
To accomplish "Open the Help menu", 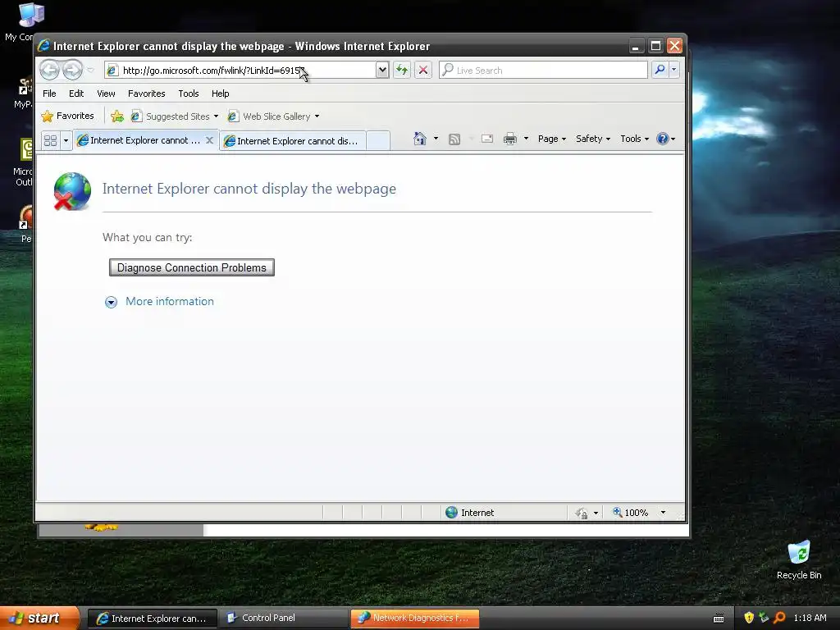I will pyautogui.click(x=220, y=94).
